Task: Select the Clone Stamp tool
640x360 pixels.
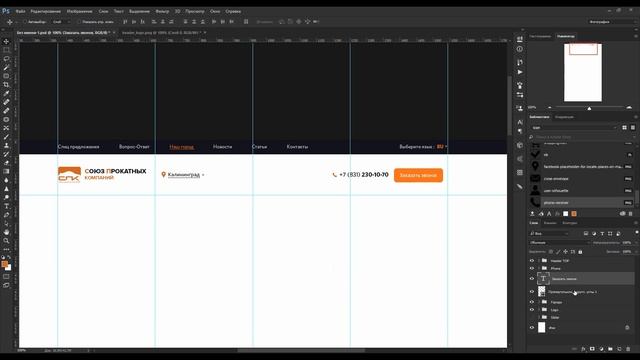Action: 6,145
